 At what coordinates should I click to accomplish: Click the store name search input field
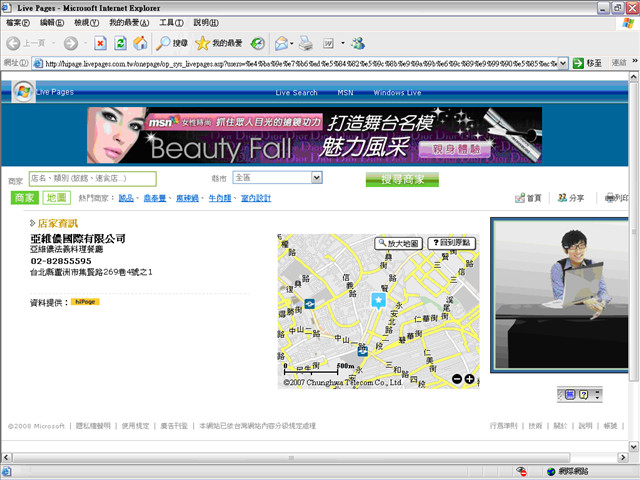click(x=93, y=178)
